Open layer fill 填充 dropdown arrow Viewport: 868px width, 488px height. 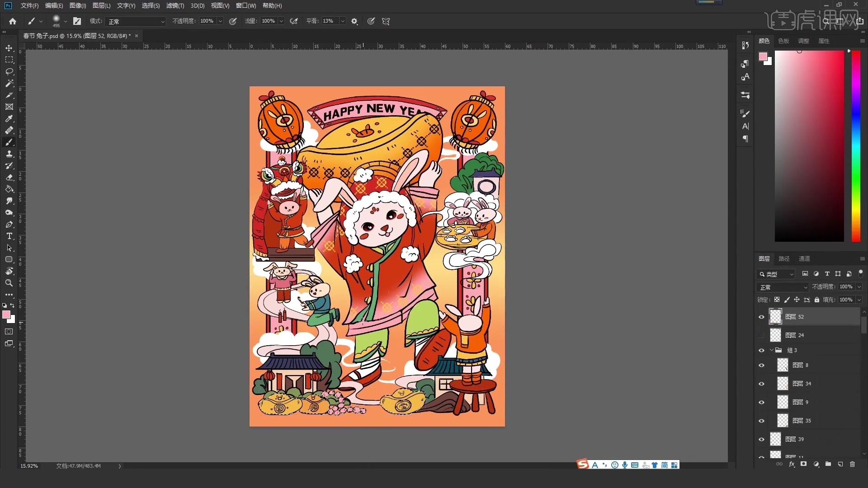tap(859, 300)
